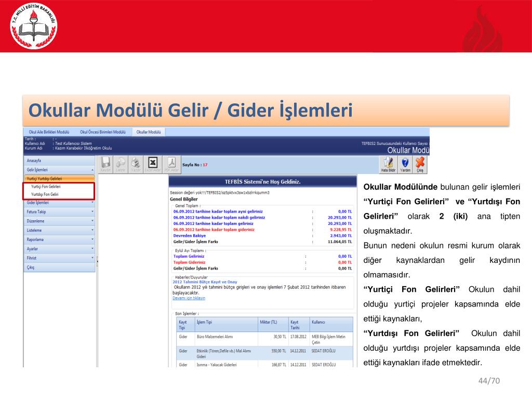Open Yardım help icon
532x399 pixels.
405,165
